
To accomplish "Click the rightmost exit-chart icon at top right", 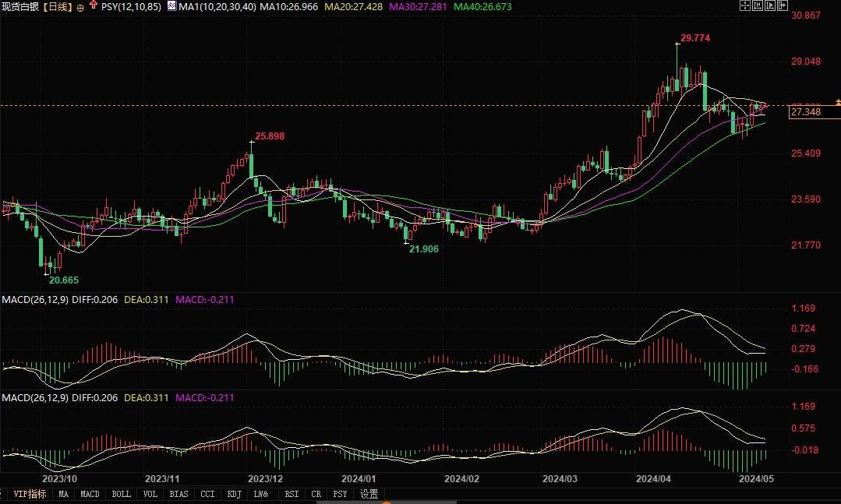I will click(783, 5).
